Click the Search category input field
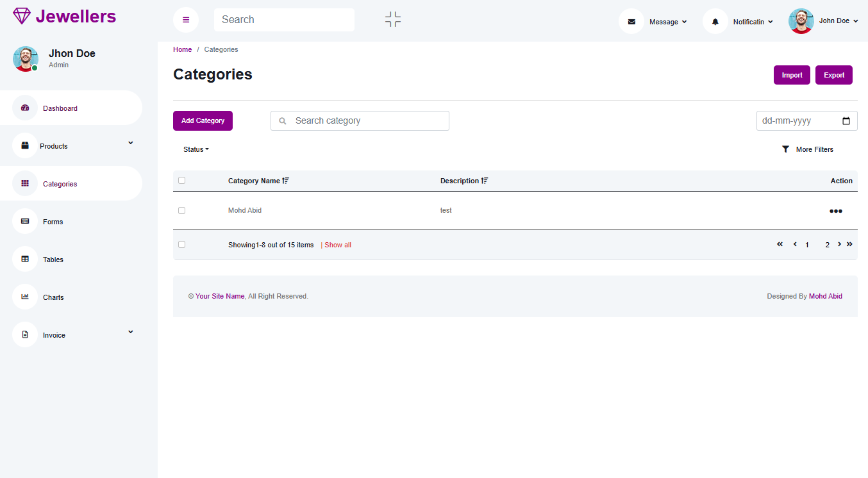This screenshot has height=478, width=868. pos(369,120)
